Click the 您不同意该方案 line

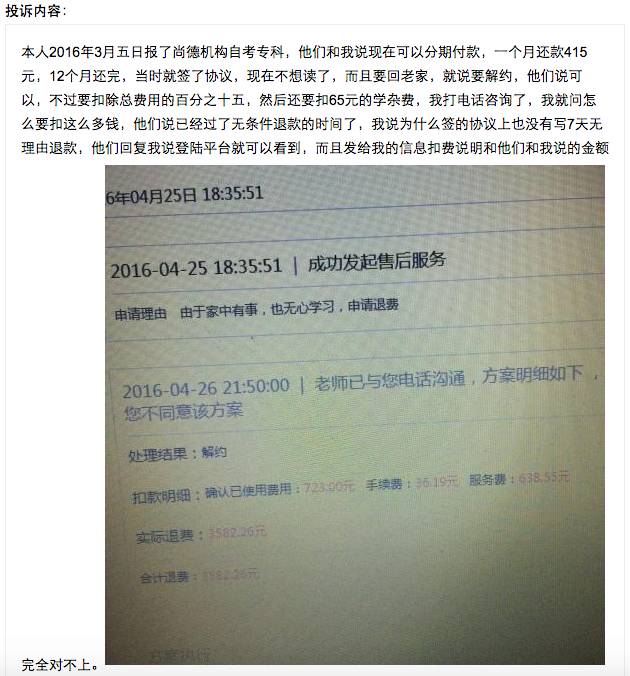[x=184, y=412]
